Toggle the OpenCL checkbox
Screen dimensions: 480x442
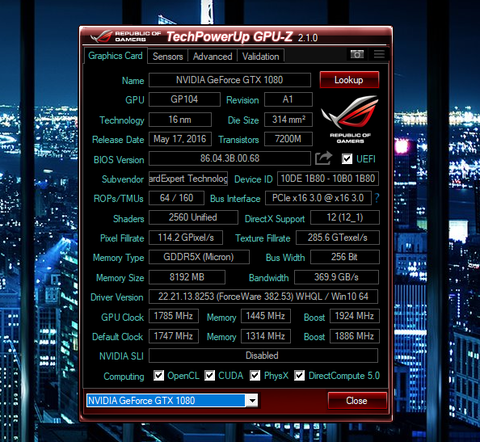(x=159, y=376)
